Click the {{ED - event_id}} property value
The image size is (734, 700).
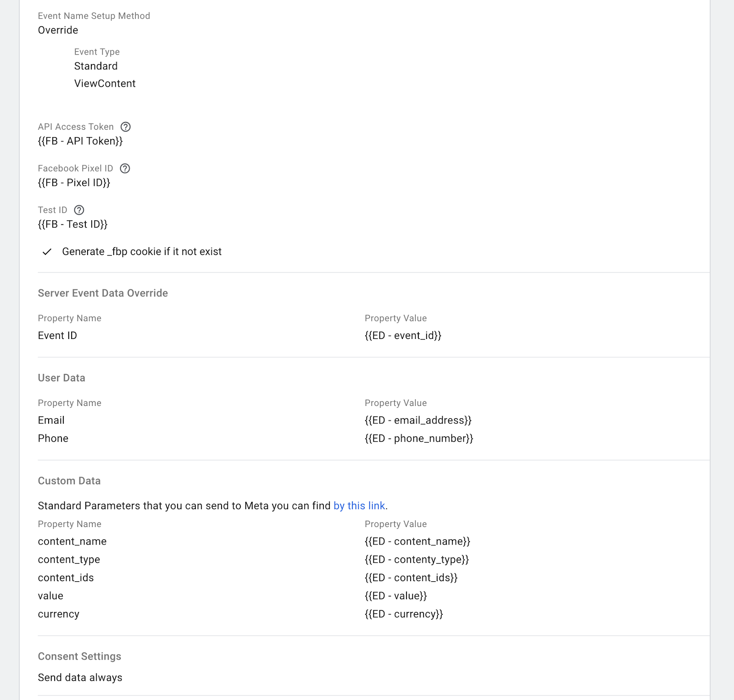[x=403, y=335]
